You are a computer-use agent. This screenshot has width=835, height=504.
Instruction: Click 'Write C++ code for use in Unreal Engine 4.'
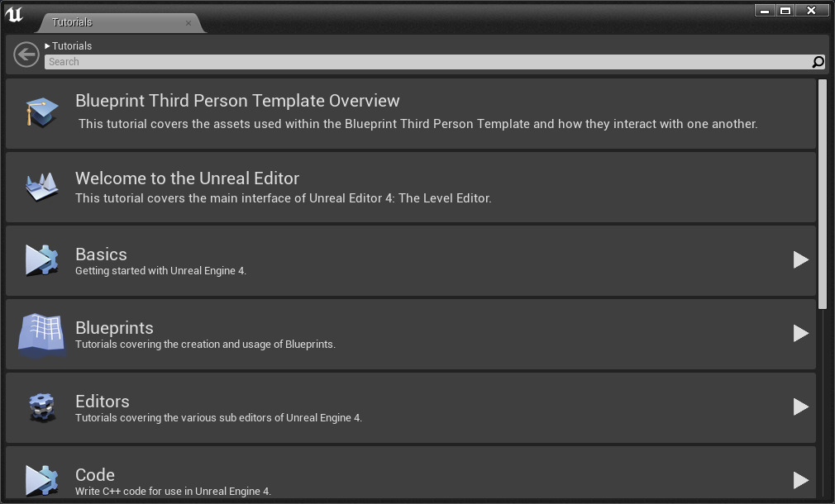[x=173, y=491]
